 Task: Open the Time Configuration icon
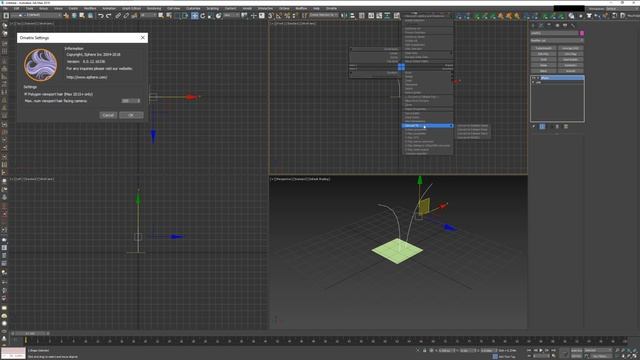click(x=553, y=356)
